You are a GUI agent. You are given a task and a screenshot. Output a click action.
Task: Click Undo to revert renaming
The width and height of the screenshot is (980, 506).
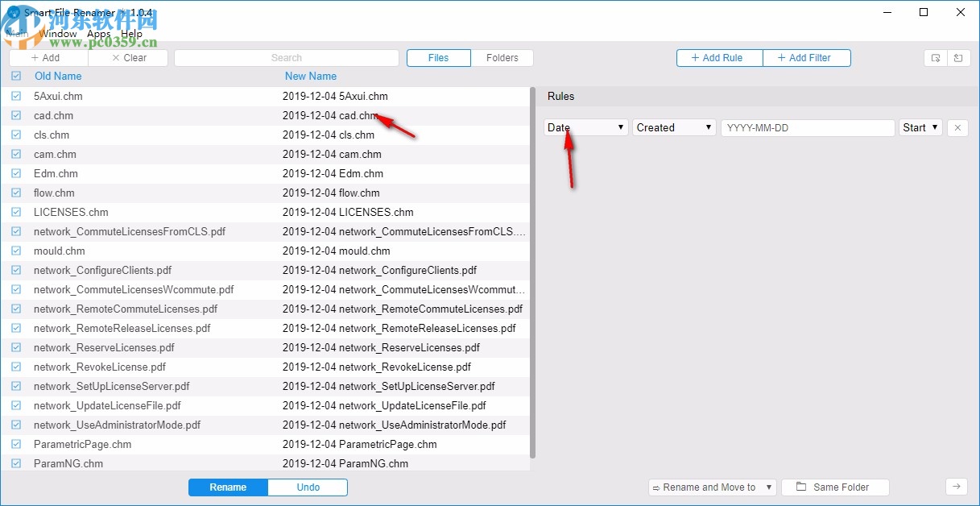click(307, 487)
